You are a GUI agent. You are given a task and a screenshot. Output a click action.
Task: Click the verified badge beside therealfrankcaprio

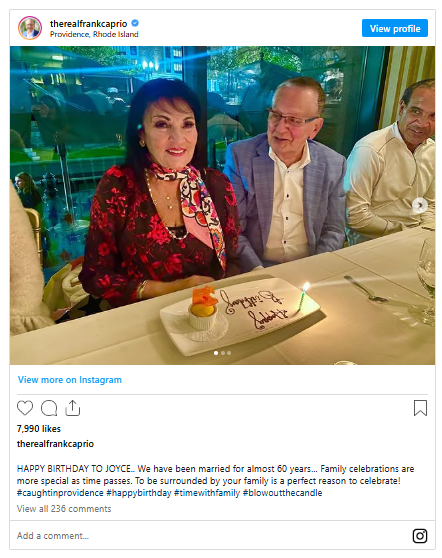tap(135, 23)
